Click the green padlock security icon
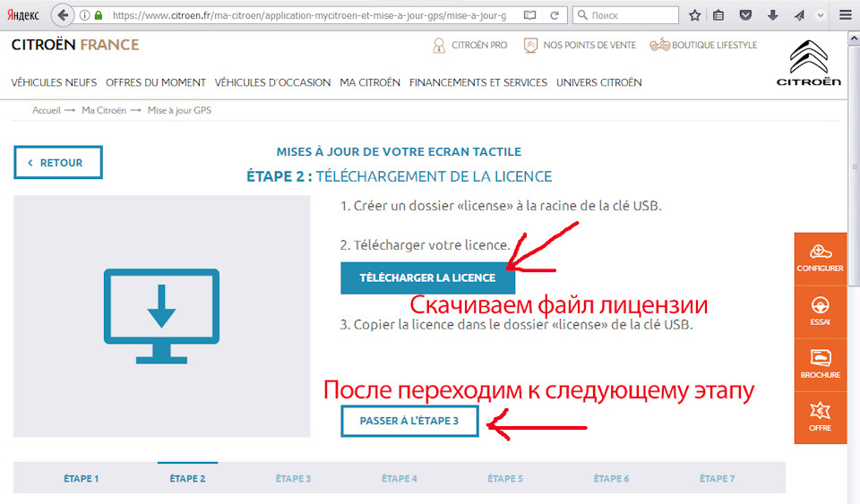Viewport: 860px width, 504px height. (99, 15)
